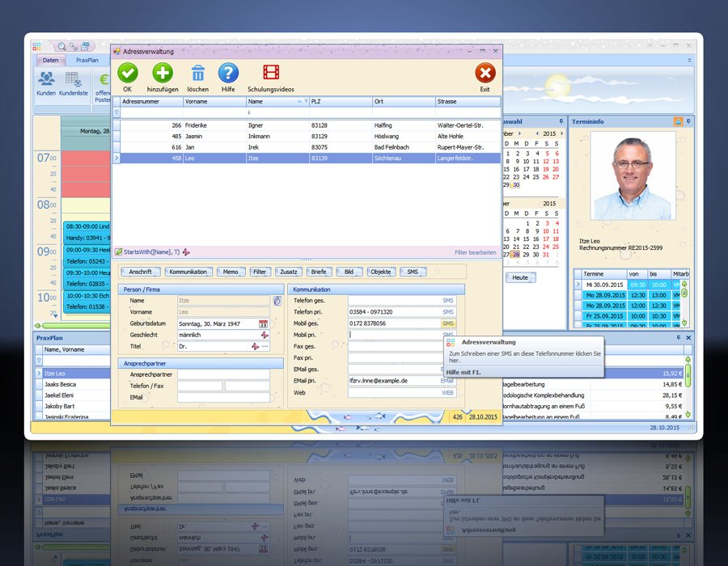Add a new address with hinzufügen icon
Screen dimensions: 728x566
[163, 74]
